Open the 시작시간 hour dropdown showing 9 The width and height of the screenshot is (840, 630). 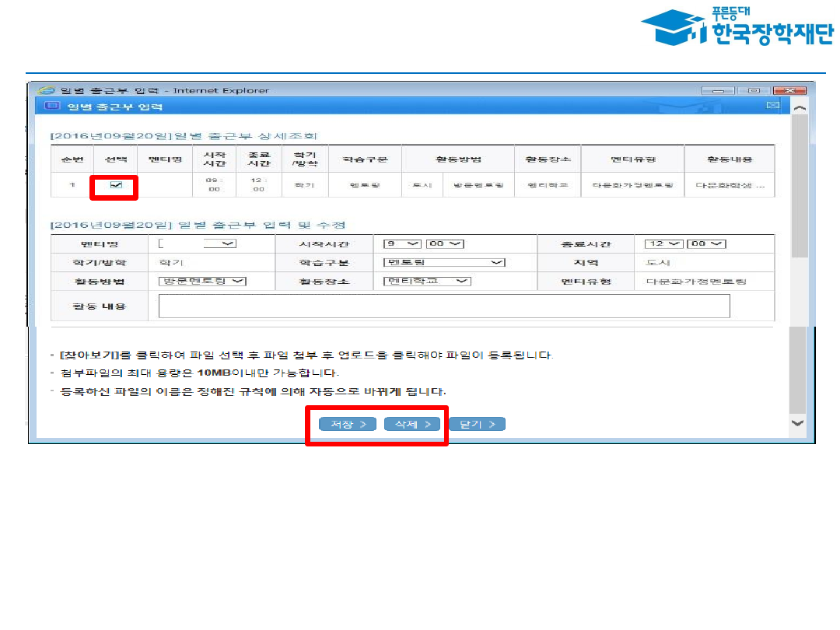point(404,243)
